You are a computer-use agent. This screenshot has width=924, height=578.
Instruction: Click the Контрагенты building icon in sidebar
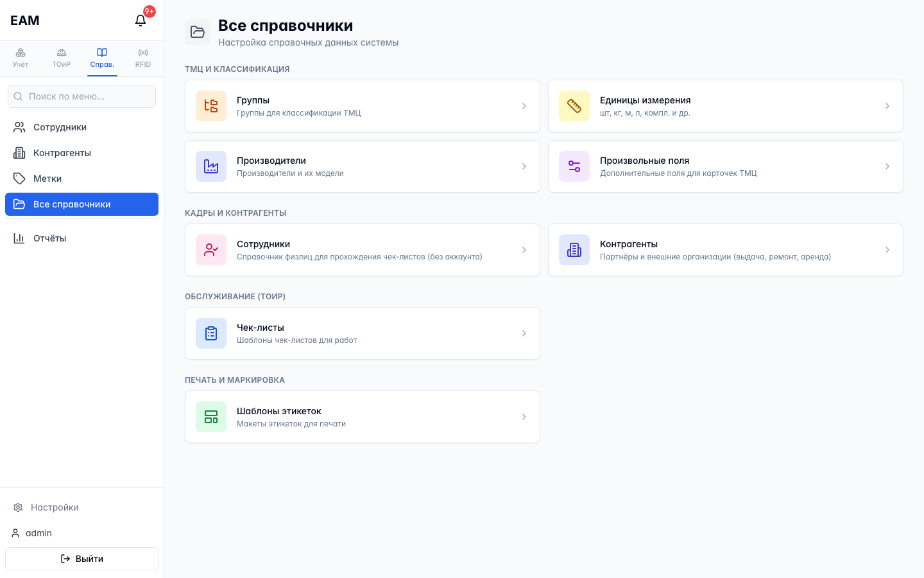click(19, 153)
